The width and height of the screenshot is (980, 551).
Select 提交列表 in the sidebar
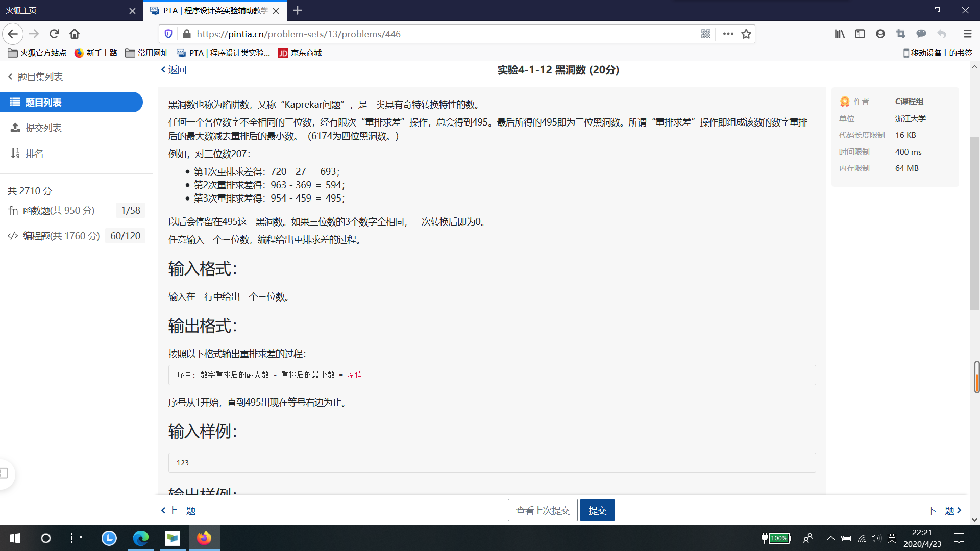click(x=43, y=128)
